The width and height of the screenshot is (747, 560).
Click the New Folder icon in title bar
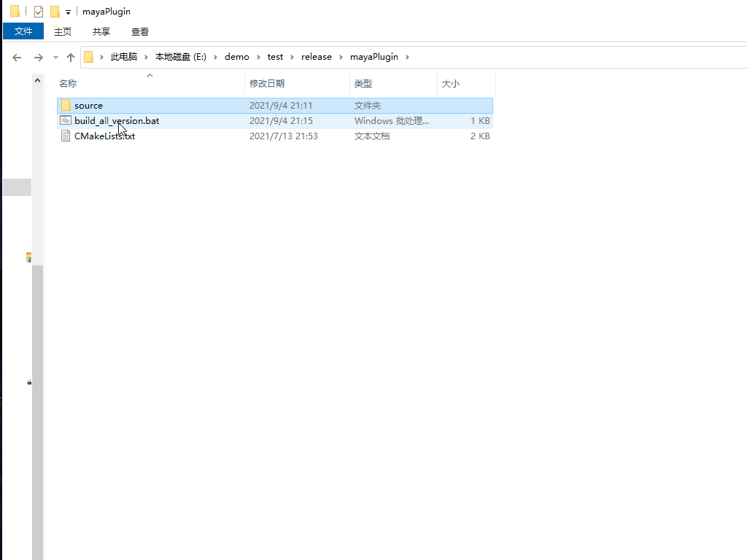[55, 12]
